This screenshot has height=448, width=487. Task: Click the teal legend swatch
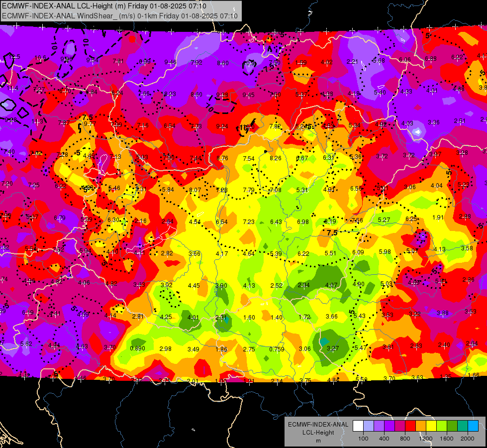tap(463, 426)
